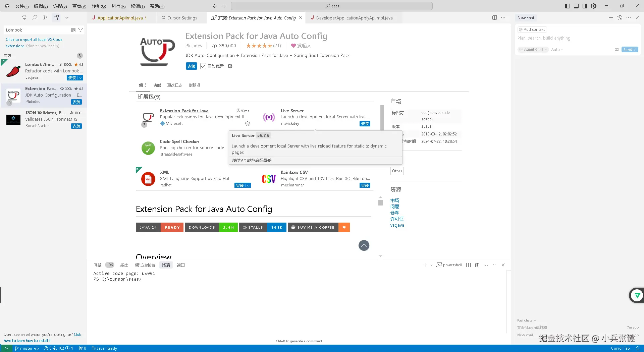This screenshot has height=352, width=644.
Task: Synchronize changes icon next to master
Action: 37,348
